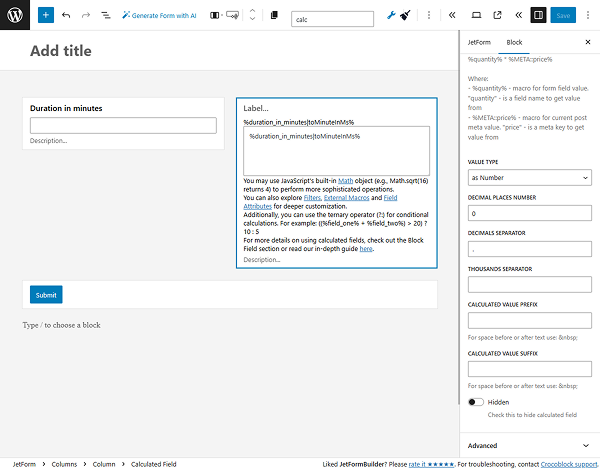Click the blue Submit button
Image resolution: width=600 pixels, height=470 pixels.
coord(46,295)
